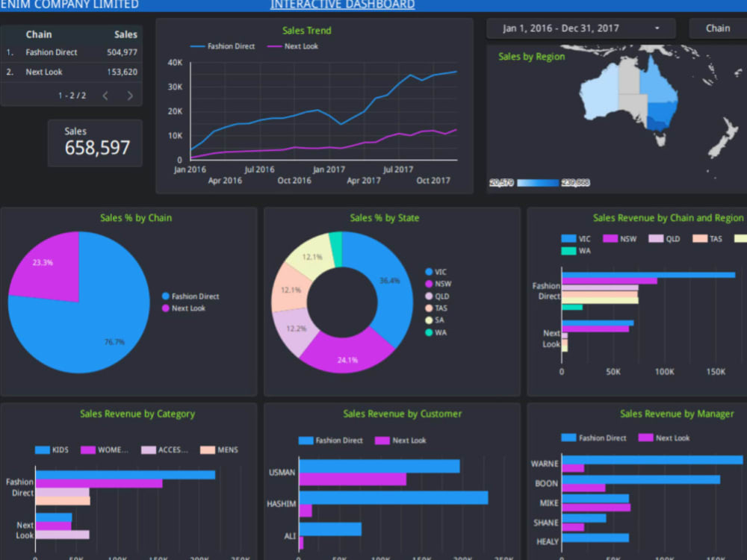Click the color gradient scale below the map
This screenshot has width=747, height=560.
(x=536, y=181)
